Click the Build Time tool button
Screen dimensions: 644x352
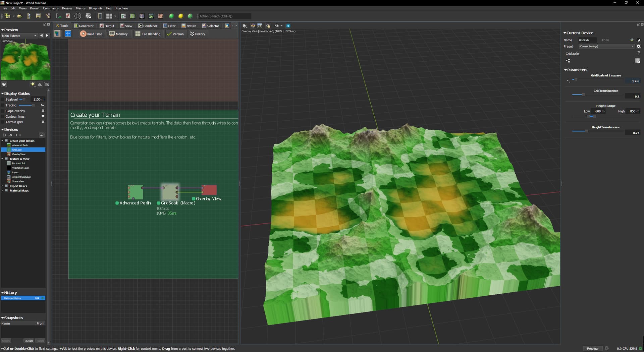(91, 34)
